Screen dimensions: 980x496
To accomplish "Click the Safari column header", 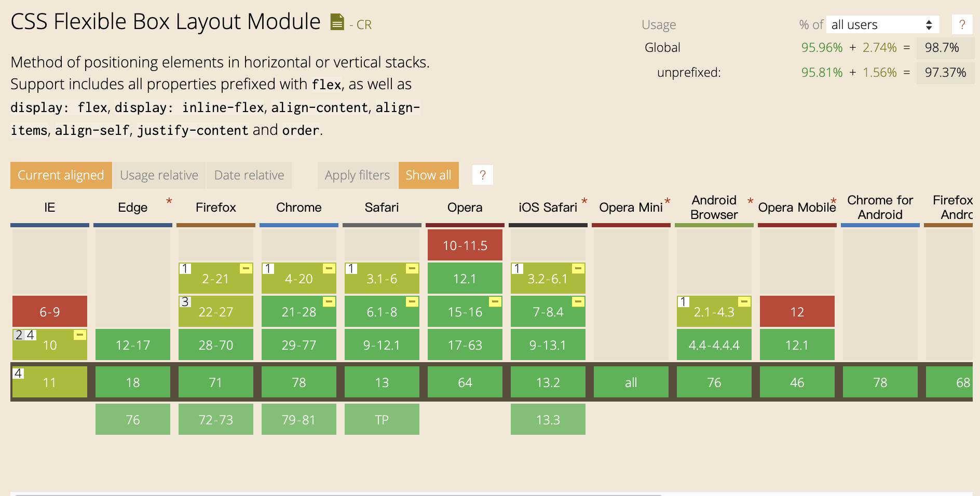I will tap(382, 208).
